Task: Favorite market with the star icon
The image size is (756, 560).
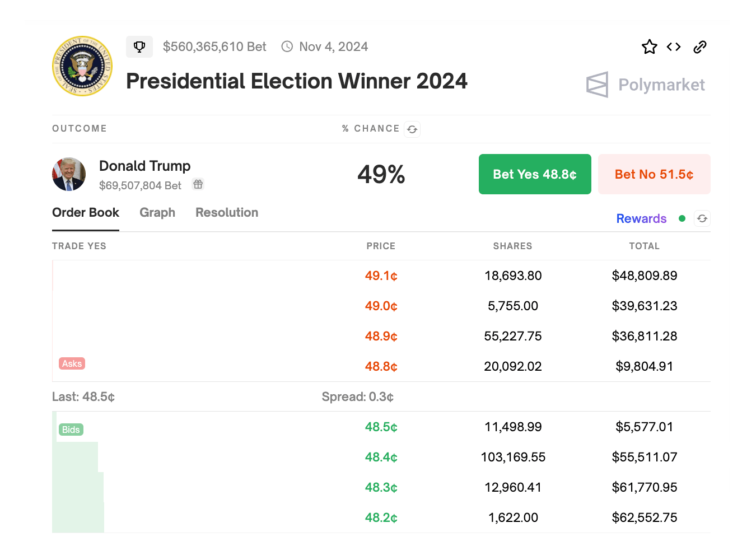Action: pyautogui.click(x=650, y=46)
